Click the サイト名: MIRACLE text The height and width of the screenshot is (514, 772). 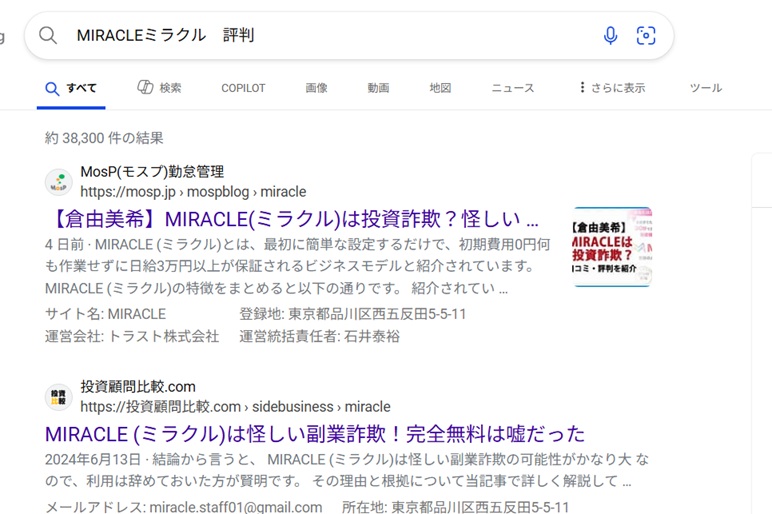click(x=105, y=314)
